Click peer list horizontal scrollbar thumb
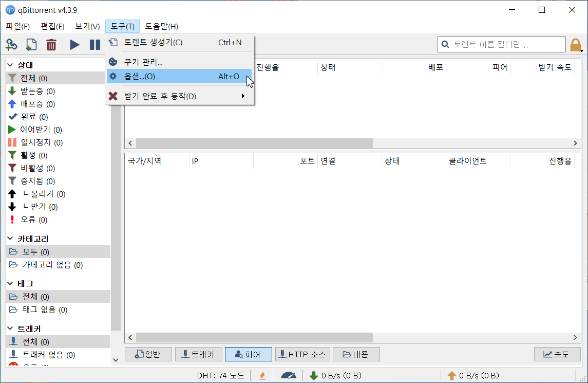The height and width of the screenshot is (383, 588). point(254,338)
